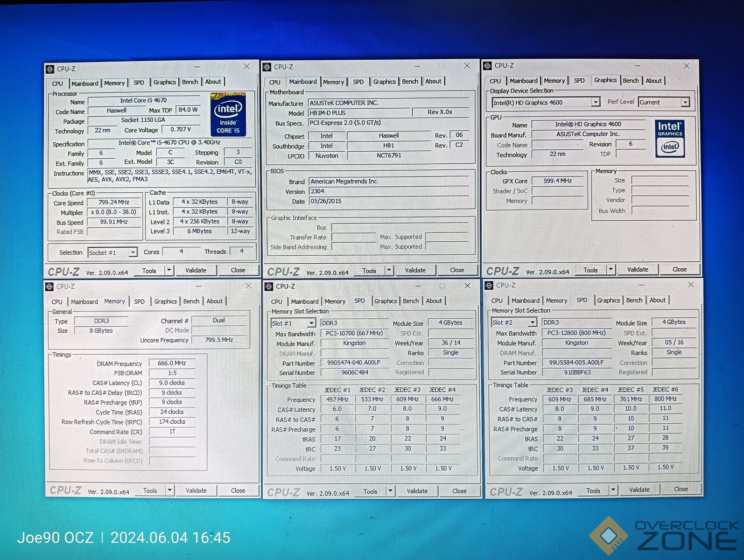Click CPU name Intel Core i5 4670
The image size is (744, 560).
[x=143, y=100]
